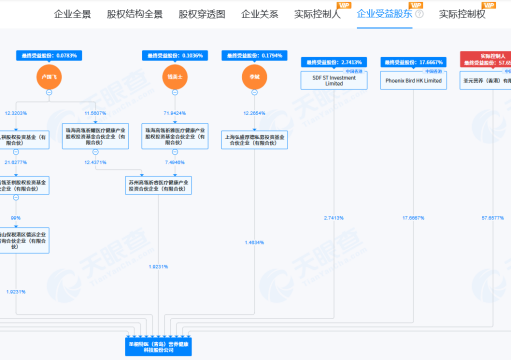Switch to 股权结构全景 tab
Viewport: 511px width, 361px height.
pos(135,14)
